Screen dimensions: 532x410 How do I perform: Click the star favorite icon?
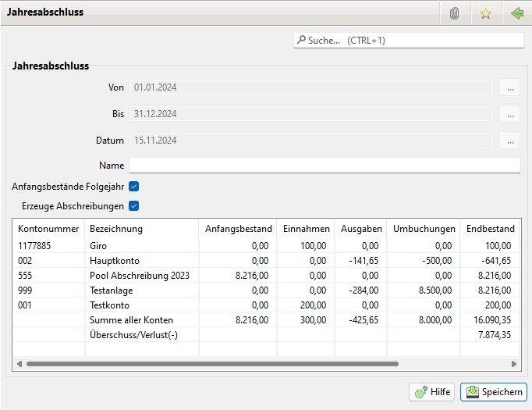tap(485, 13)
